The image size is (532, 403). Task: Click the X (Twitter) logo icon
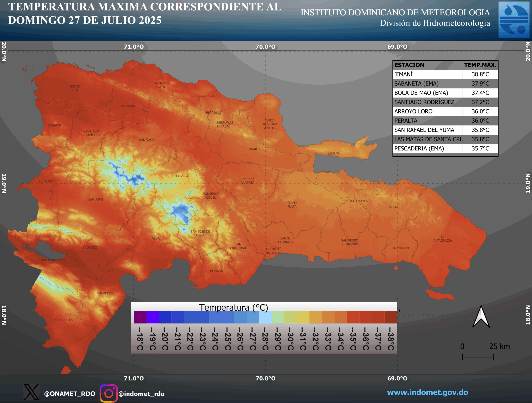coord(31,392)
